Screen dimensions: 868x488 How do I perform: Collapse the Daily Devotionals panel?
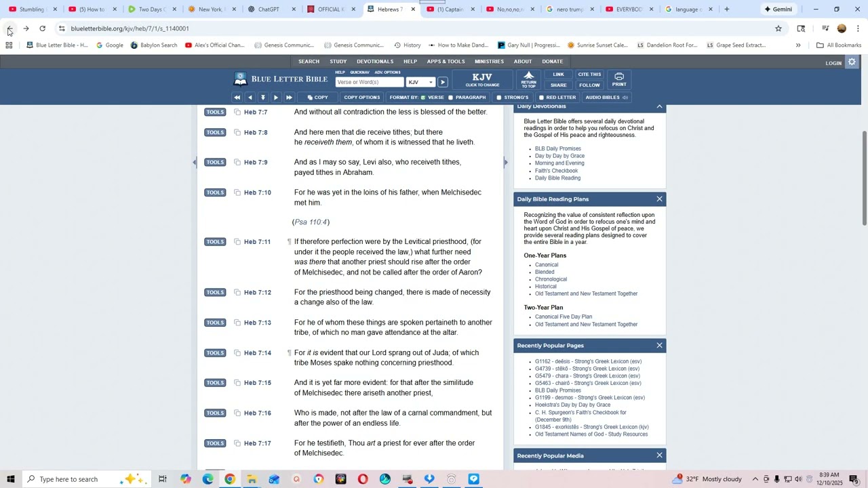(x=659, y=106)
